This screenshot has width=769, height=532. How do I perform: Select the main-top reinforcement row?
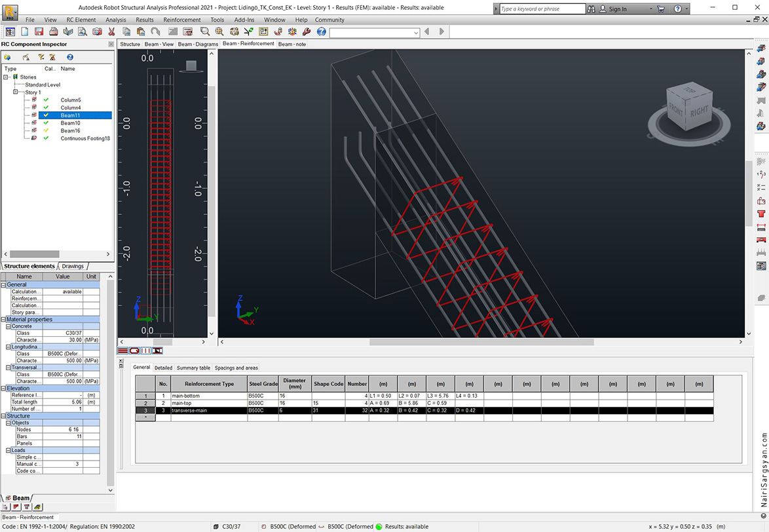click(424, 403)
